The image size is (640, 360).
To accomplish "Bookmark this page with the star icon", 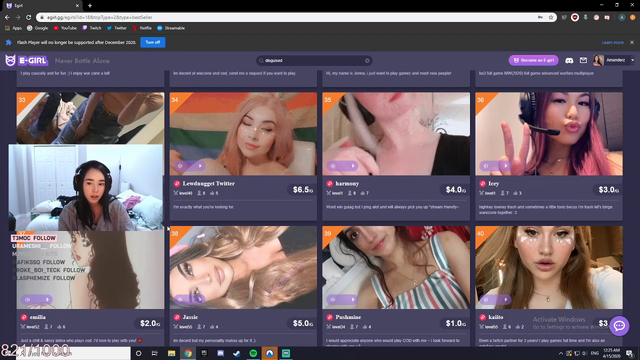I will point(551,18).
